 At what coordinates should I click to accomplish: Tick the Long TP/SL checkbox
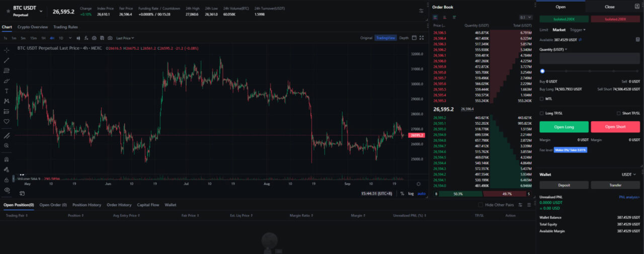pos(542,113)
